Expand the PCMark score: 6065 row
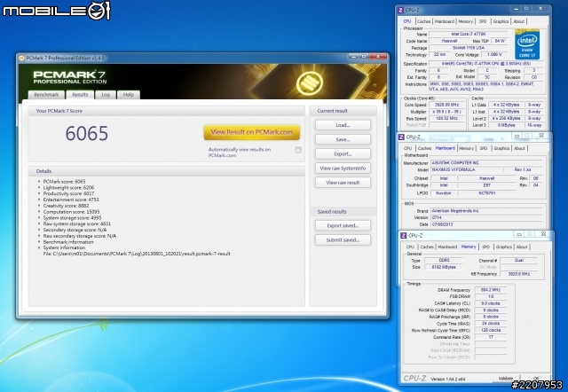Image resolution: width=568 pixels, height=392 pixels. [x=39, y=181]
